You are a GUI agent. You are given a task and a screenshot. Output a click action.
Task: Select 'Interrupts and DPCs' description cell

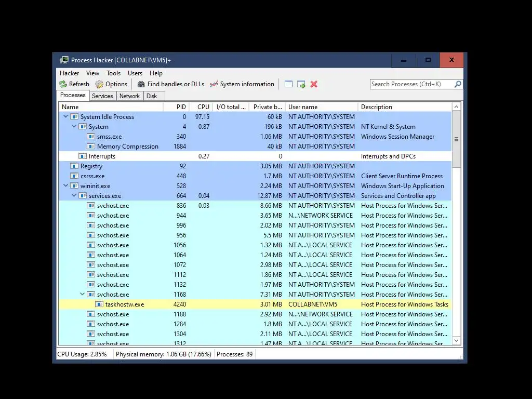click(x=388, y=156)
